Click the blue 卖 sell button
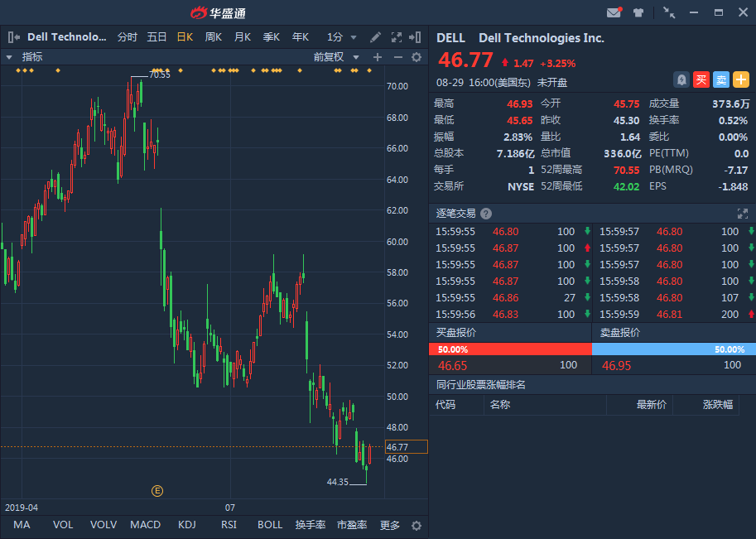 [721, 79]
